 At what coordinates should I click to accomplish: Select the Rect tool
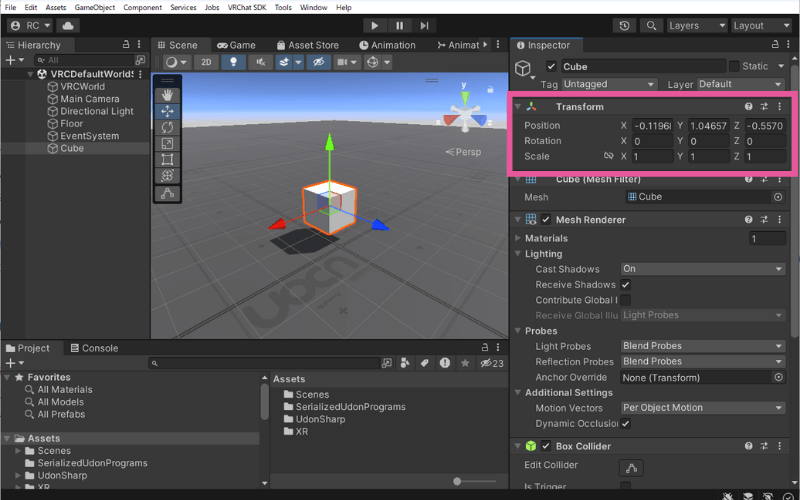pos(167,159)
